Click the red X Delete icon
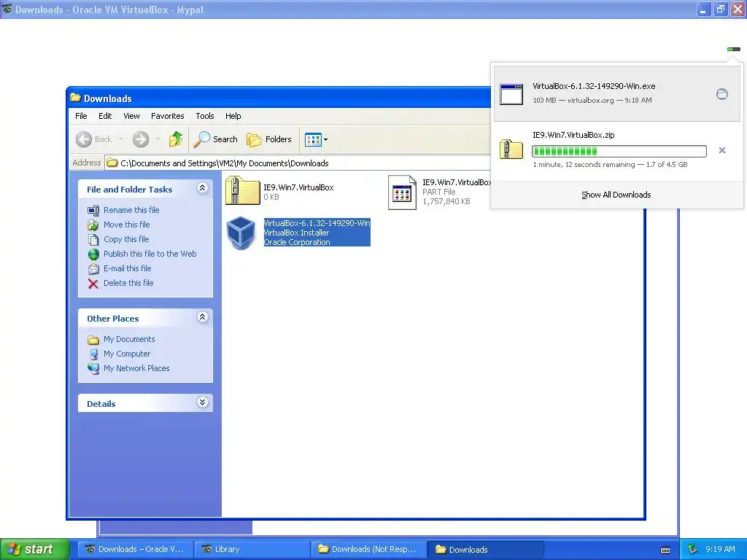747x560 pixels. pos(93,284)
